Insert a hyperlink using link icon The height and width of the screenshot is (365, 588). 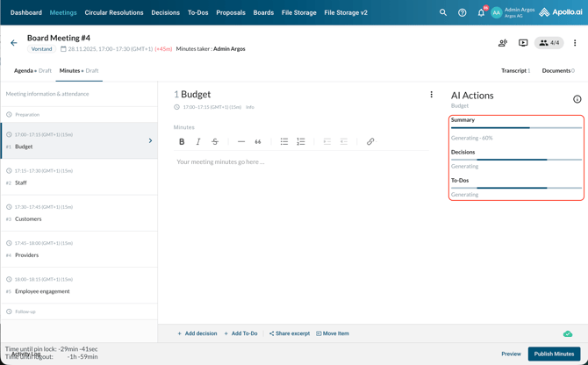coord(370,141)
